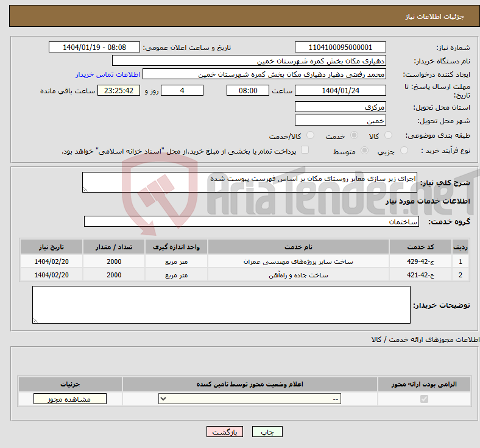Click the تعداد / مقدار column header
480x448 pixels.
click(x=114, y=247)
